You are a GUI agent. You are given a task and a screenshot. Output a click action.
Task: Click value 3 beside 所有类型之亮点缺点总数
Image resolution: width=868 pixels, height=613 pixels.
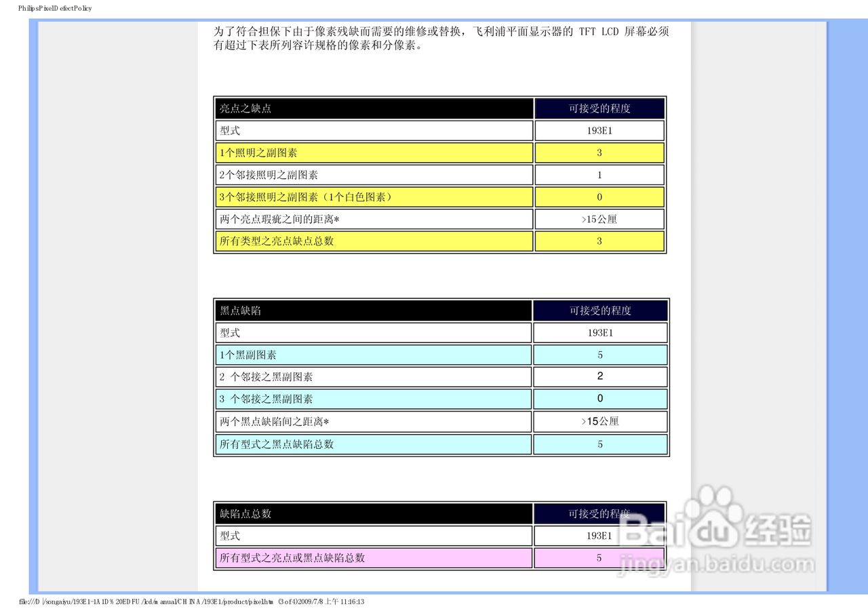pos(599,241)
